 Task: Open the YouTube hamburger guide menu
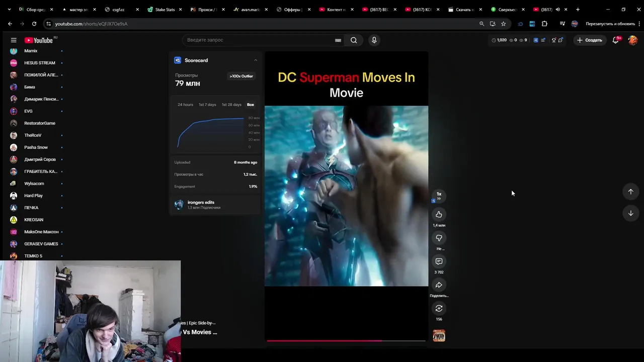tap(14, 40)
